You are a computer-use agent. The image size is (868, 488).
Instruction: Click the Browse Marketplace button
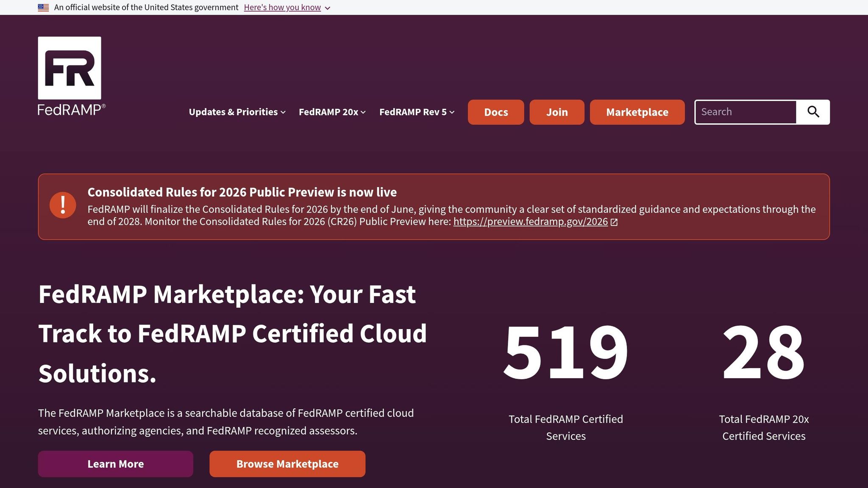coord(287,464)
